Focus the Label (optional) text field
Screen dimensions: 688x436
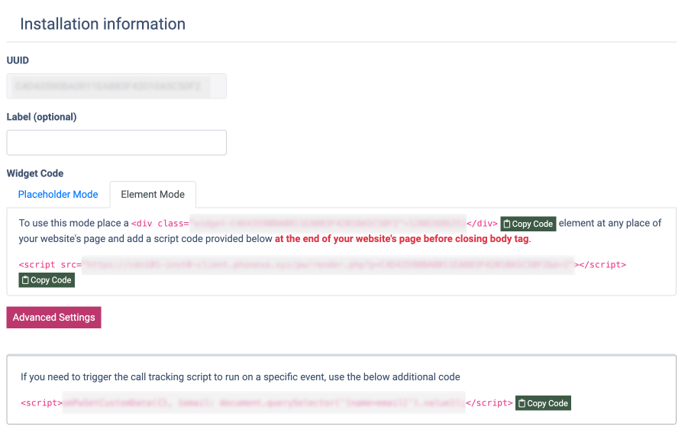coord(117,142)
